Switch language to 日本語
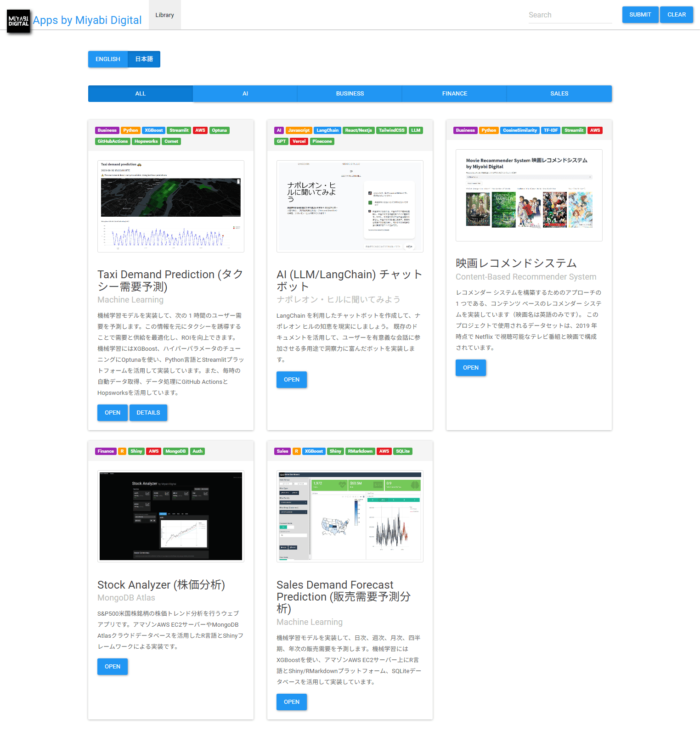 (x=144, y=59)
